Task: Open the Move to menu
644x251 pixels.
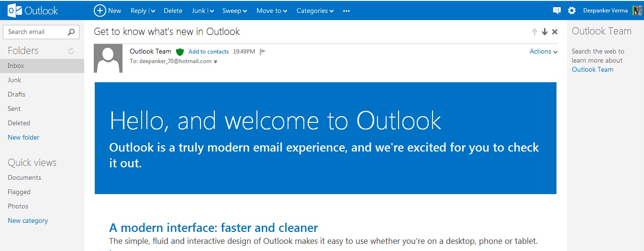Action: click(x=272, y=11)
